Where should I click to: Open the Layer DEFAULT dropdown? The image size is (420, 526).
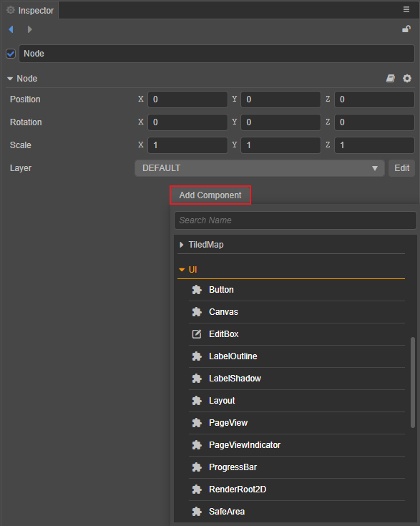coord(260,168)
